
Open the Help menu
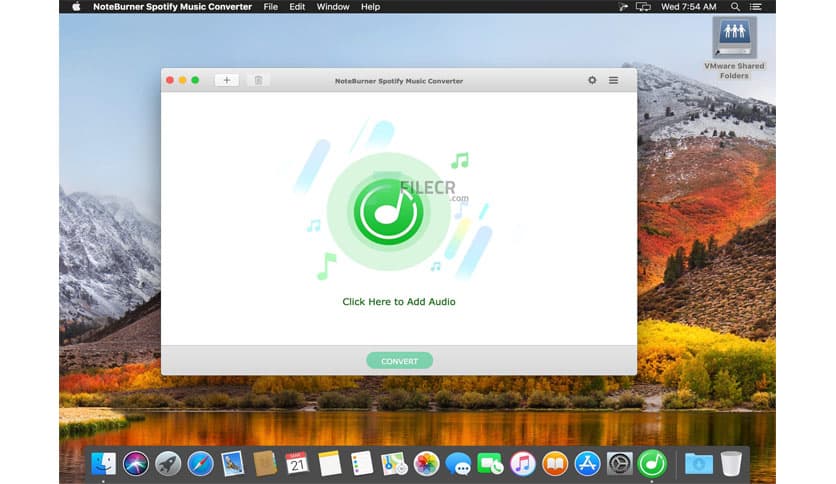coord(371,6)
